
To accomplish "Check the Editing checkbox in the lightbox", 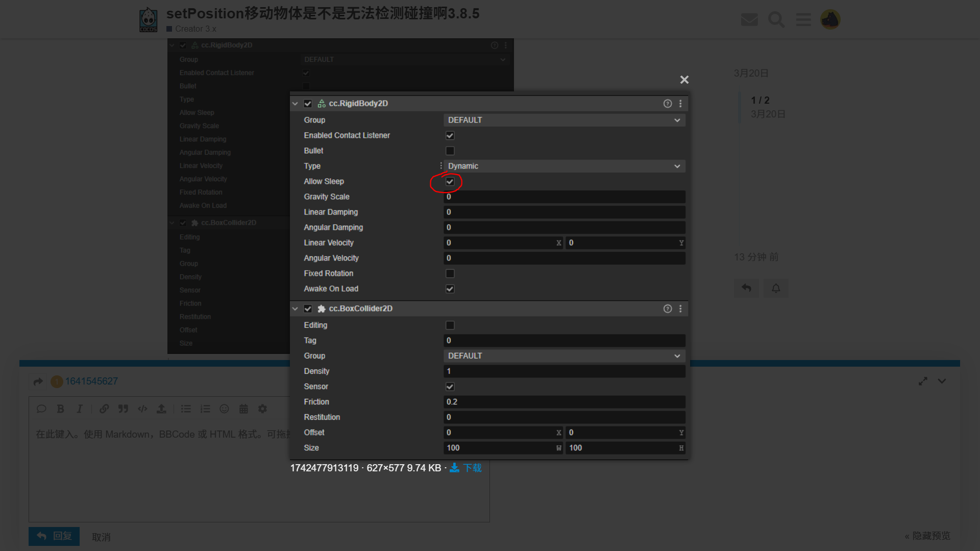I will 450,325.
